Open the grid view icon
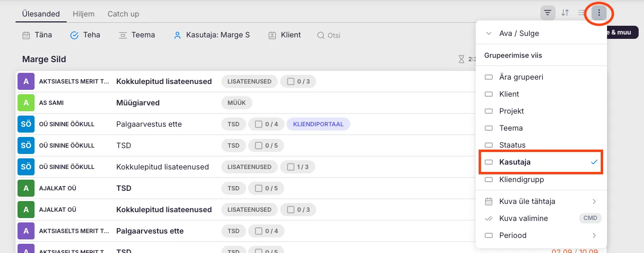Image resolution: width=644 pixels, height=253 pixels. pyautogui.click(x=581, y=13)
